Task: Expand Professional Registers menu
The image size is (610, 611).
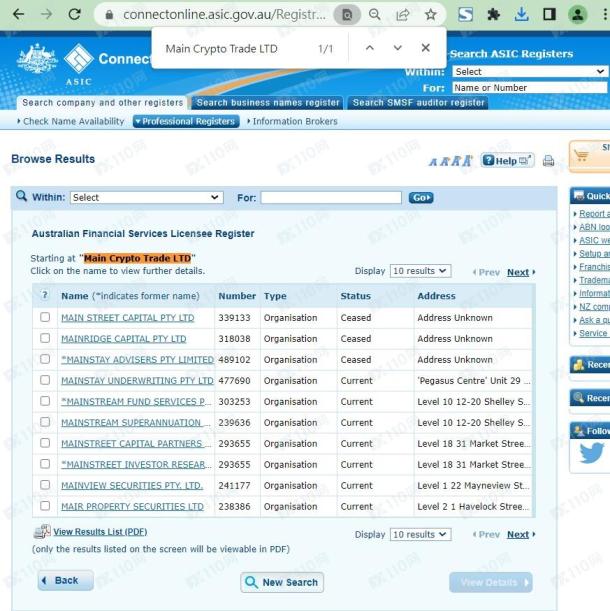Action: click(x=186, y=121)
